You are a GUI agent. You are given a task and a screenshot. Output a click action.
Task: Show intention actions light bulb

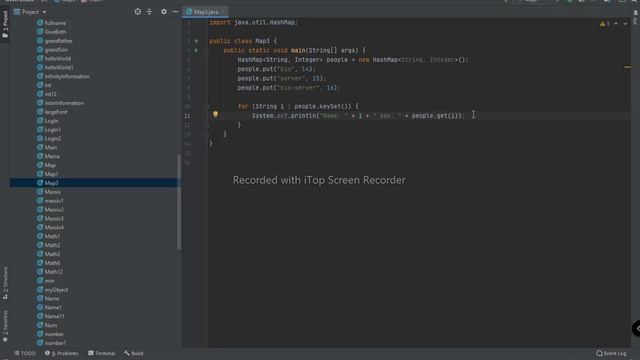point(216,115)
